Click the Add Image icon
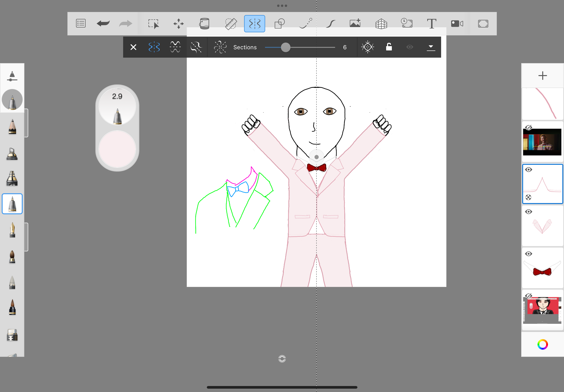This screenshot has height=392, width=564. (x=355, y=23)
